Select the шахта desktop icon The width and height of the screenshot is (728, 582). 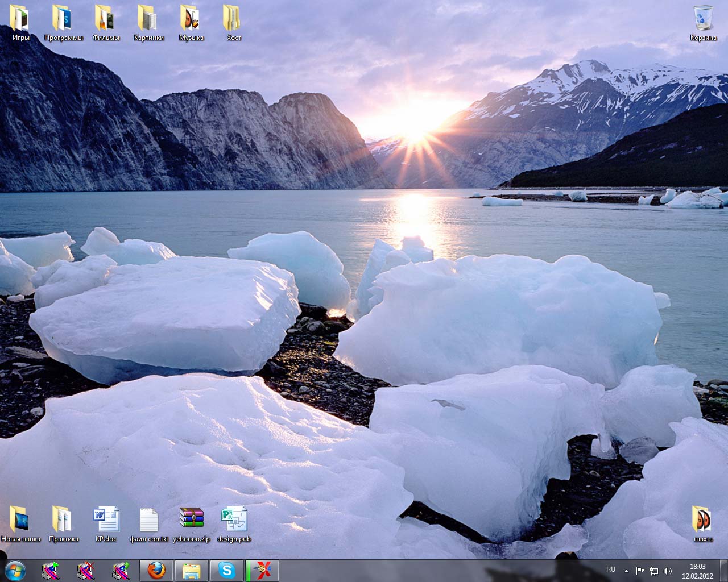click(703, 524)
